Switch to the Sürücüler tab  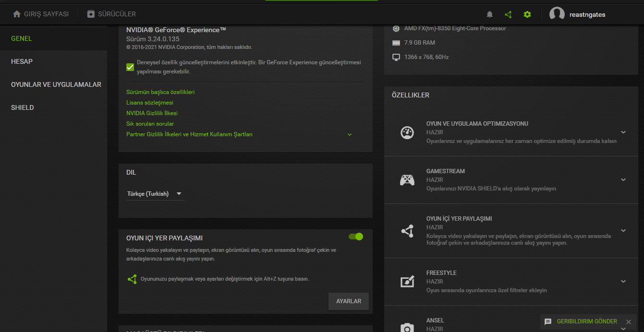pyautogui.click(x=111, y=14)
